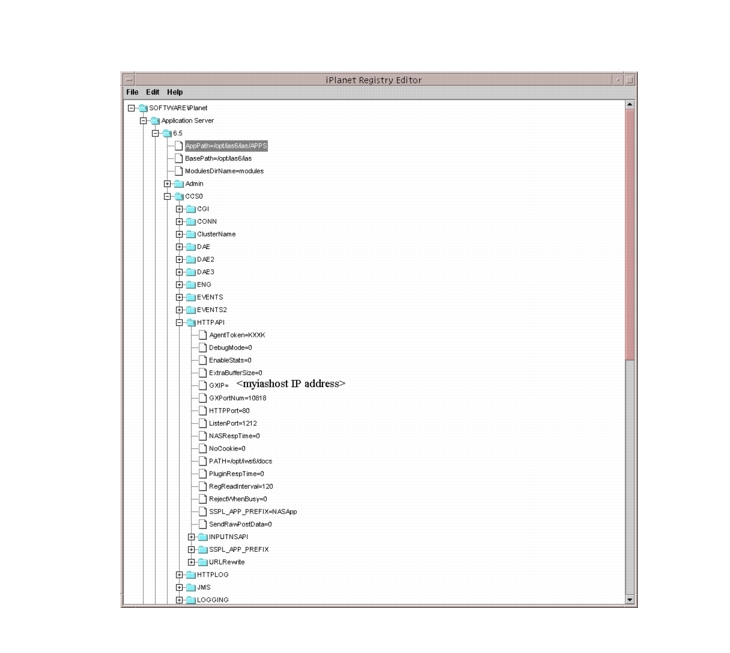Select the AppPath=/opt/ias6/ias/APPS entry
The width and height of the screenshot is (730, 653).
pyautogui.click(x=226, y=146)
